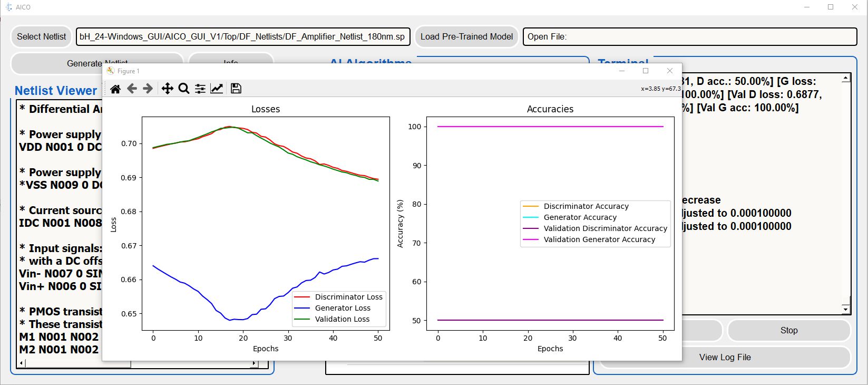Close the Figure 1 plot window
Screen dimensions: 868x385
tap(669, 71)
